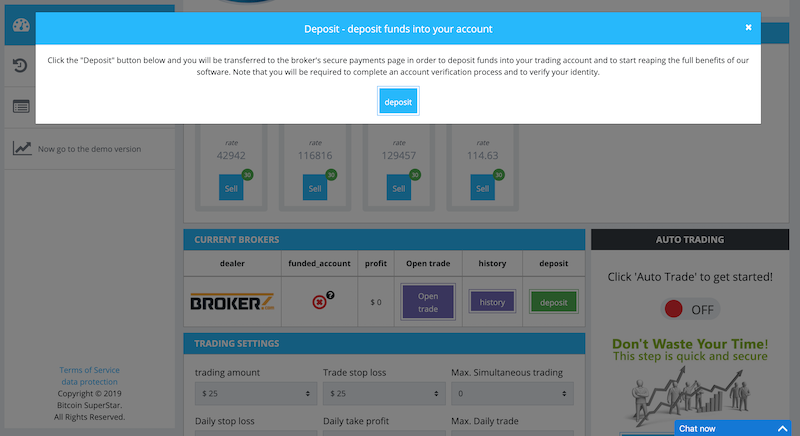The image size is (800, 436).
Task: Close the deposit dialog with the X
Action: 748,28
